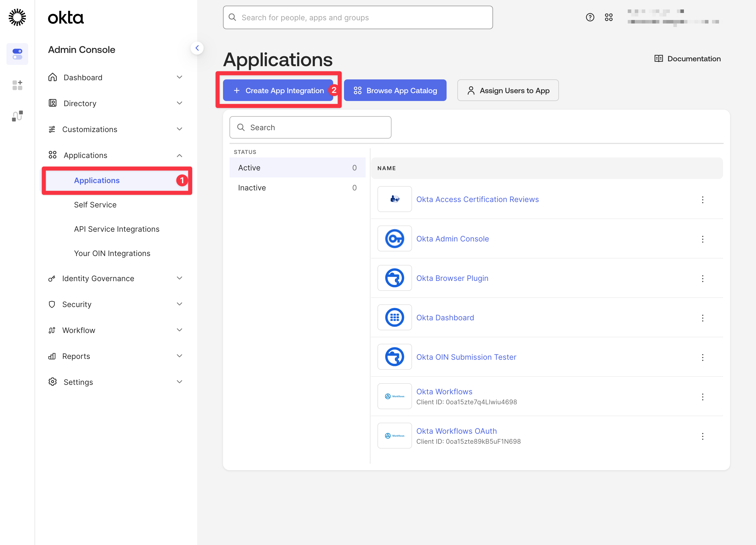
Task: Click the global people, apps and groups search field
Action: 358,17
